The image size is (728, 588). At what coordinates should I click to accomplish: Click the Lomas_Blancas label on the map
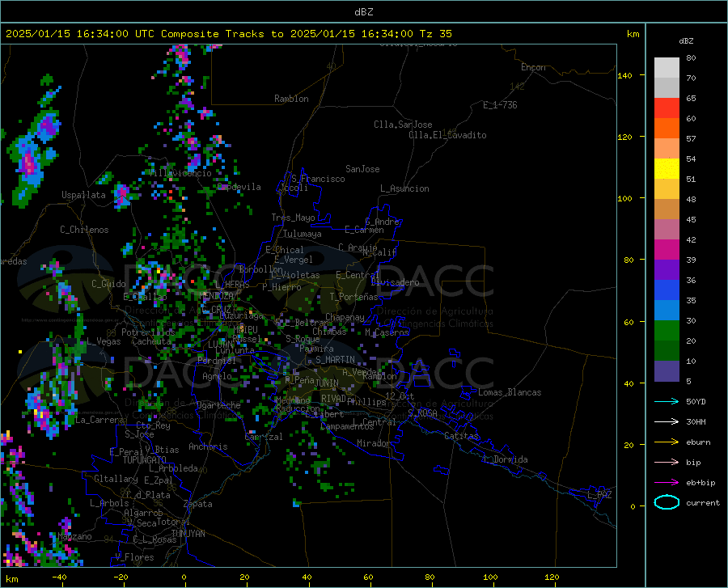[510, 392]
